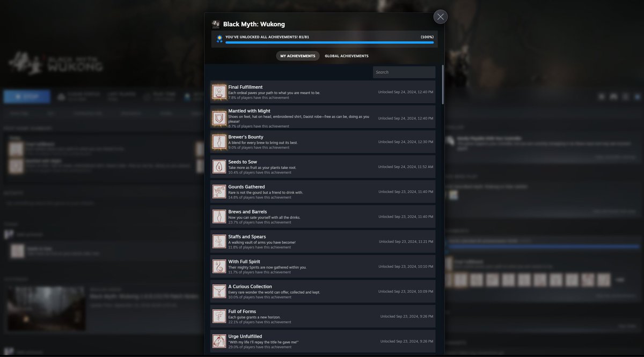Screen dimensions: 644x357
Task: Click the achievements list scrollbar
Action: pyautogui.click(x=443, y=85)
